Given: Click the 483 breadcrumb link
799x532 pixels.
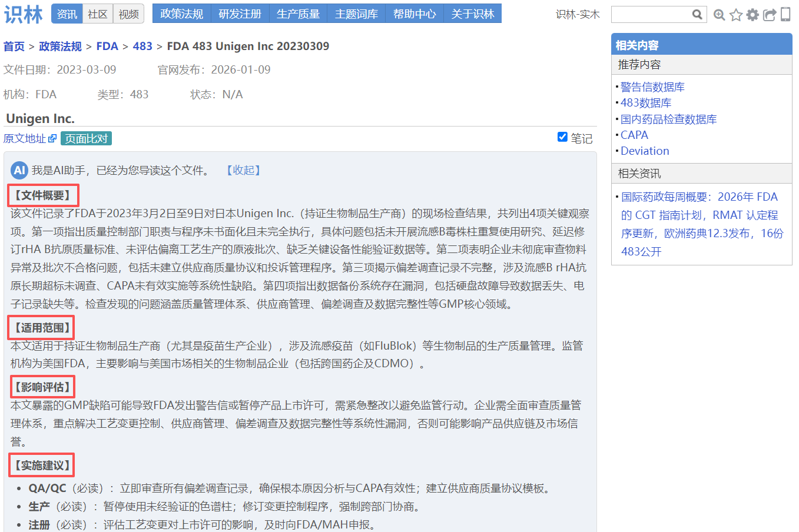Looking at the screenshot, I should pyautogui.click(x=142, y=46).
